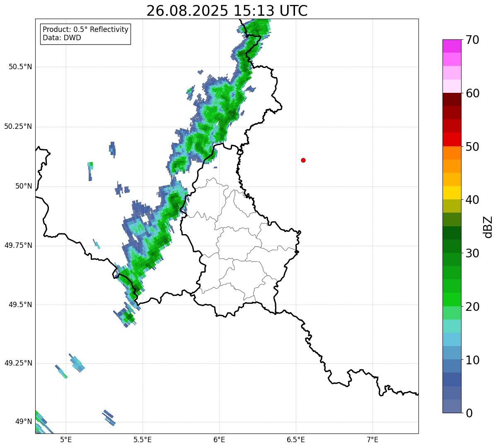This screenshot has width=498, height=448.
Task: Click the 60 tick on the colorbar
Action: 472,93
